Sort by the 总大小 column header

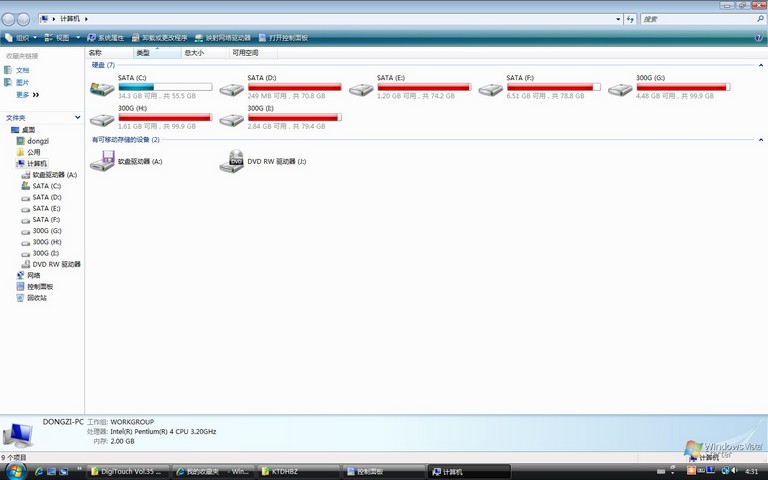[205, 52]
